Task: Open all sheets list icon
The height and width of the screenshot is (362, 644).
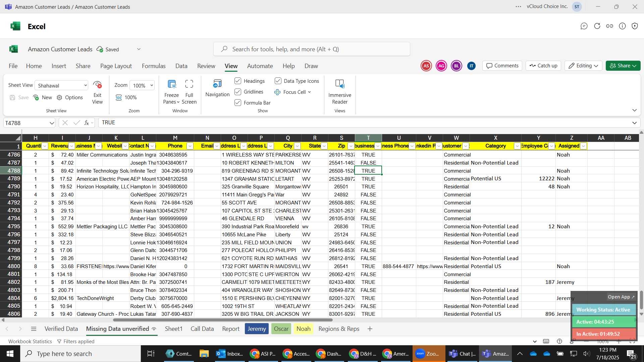Action: point(34,329)
